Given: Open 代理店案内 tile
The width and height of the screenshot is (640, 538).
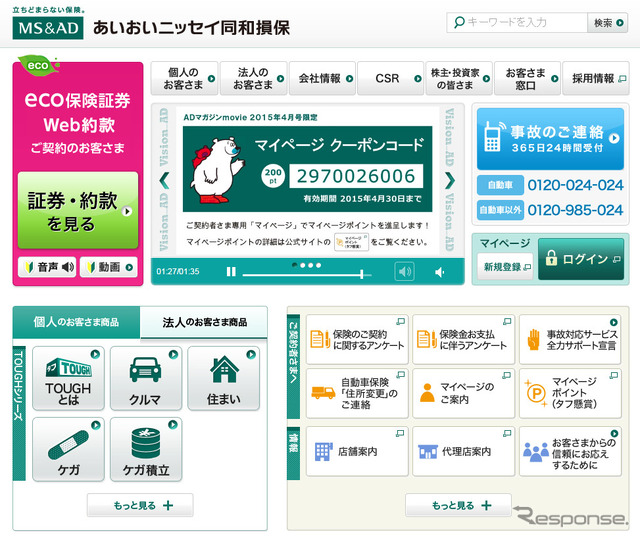Looking at the screenshot, I should coord(464,451).
